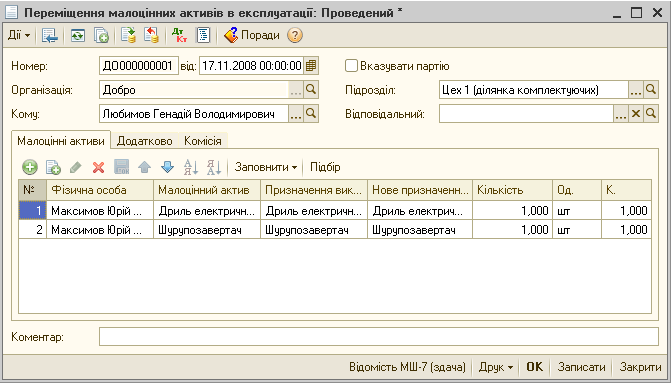Click the Відомість МШ-7 (здача) button
Screen dimensions: 671x383
pyautogui.click(x=407, y=367)
